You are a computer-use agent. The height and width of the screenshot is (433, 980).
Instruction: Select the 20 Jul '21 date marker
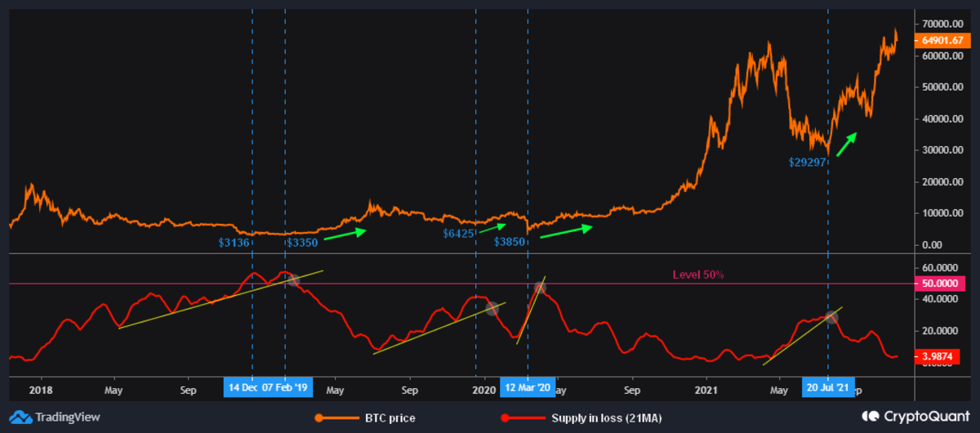828,387
